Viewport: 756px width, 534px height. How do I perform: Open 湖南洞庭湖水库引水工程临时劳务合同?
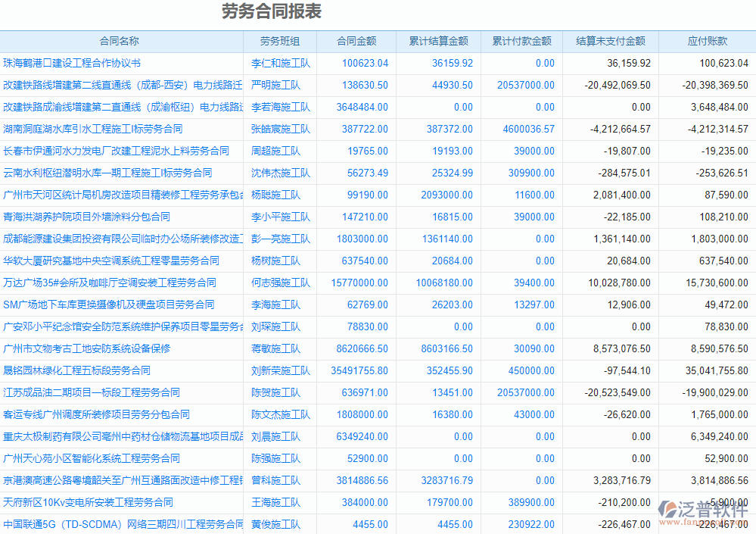coord(91,129)
